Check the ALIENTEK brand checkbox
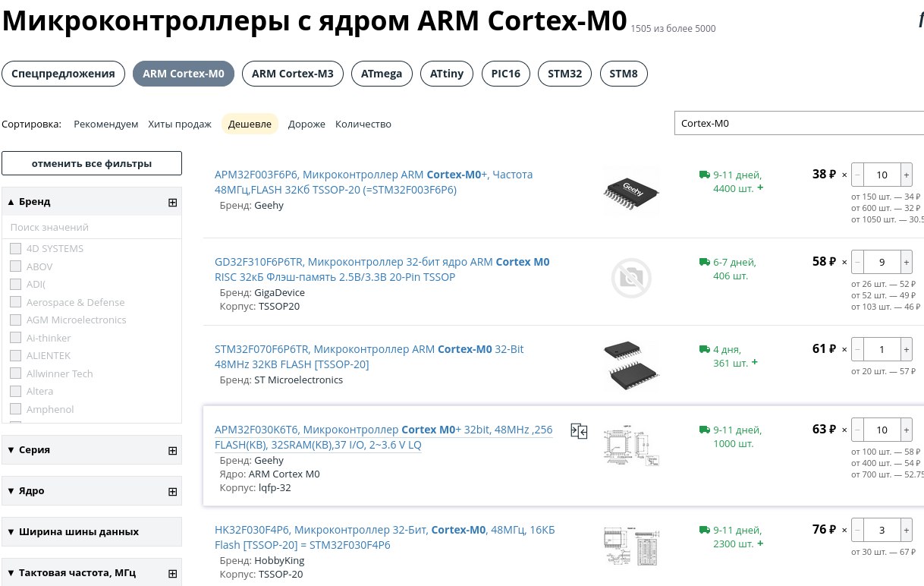Viewport: 924px width, 586px height. click(x=15, y=355)
